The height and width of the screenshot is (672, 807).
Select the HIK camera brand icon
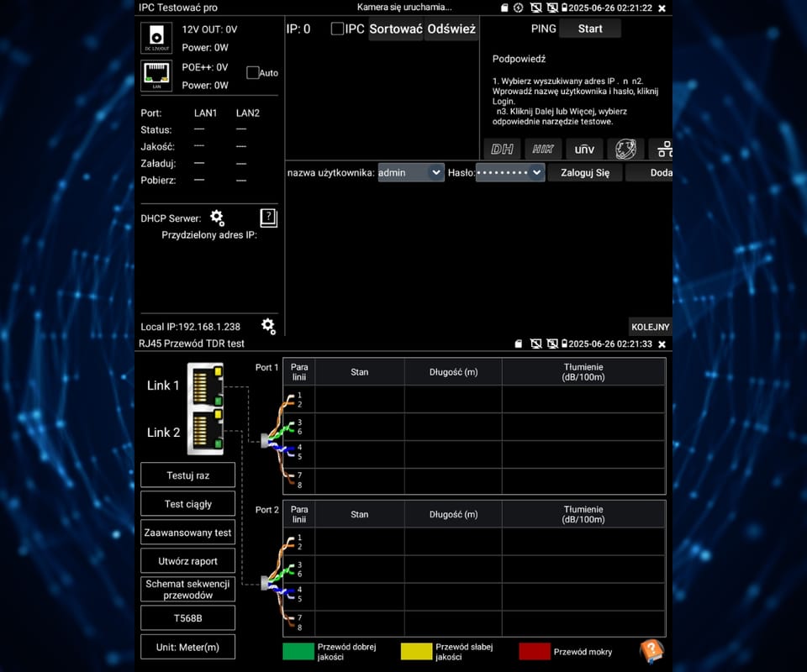(543, 149)
